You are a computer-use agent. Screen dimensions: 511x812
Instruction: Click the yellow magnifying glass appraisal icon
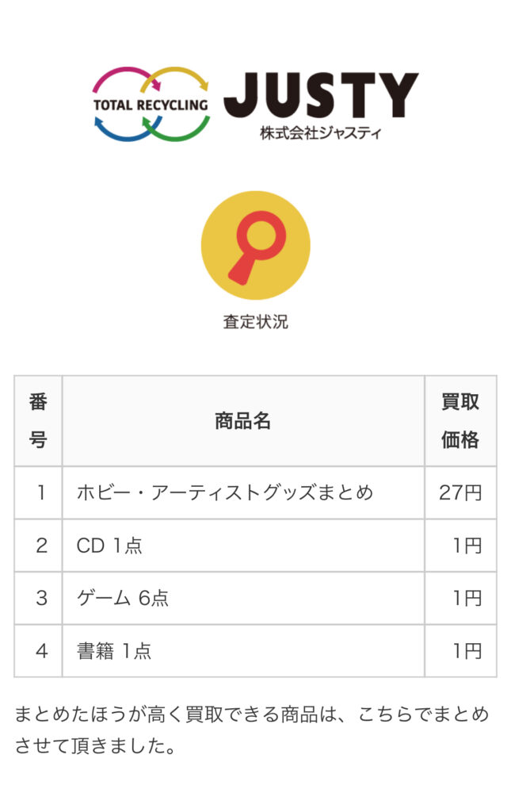(255, 246)
